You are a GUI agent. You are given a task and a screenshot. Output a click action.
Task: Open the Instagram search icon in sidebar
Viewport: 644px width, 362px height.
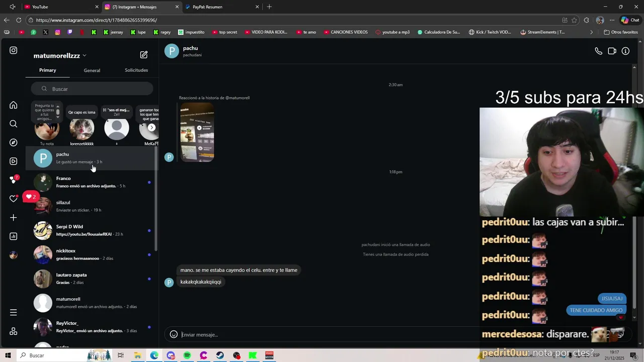(x=14, y=124)
